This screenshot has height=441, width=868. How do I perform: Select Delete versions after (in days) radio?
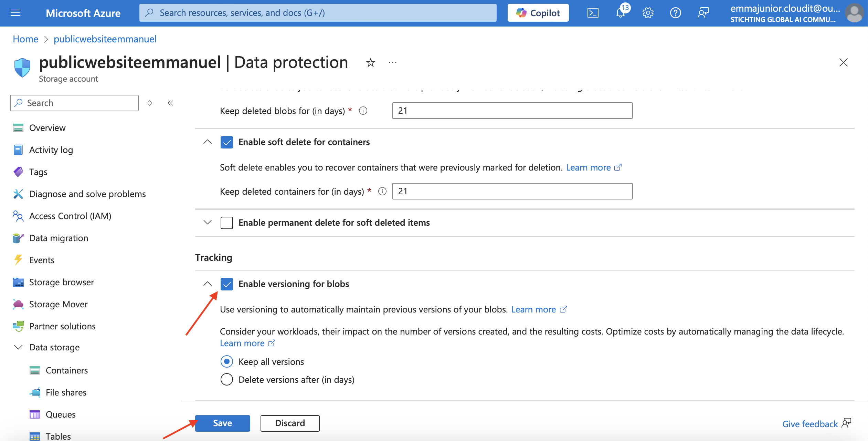[227, 379]
